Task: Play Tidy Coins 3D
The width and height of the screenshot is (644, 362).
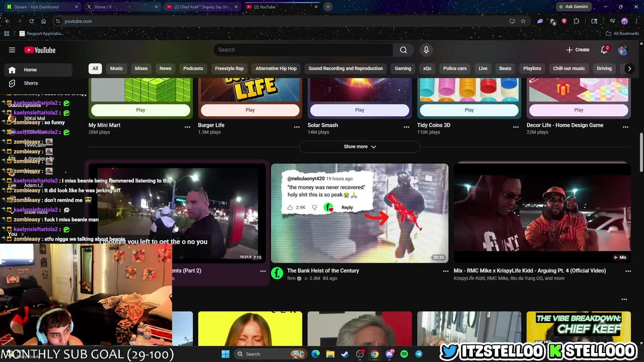Action: pyautogui.click(x=469, y=110)
